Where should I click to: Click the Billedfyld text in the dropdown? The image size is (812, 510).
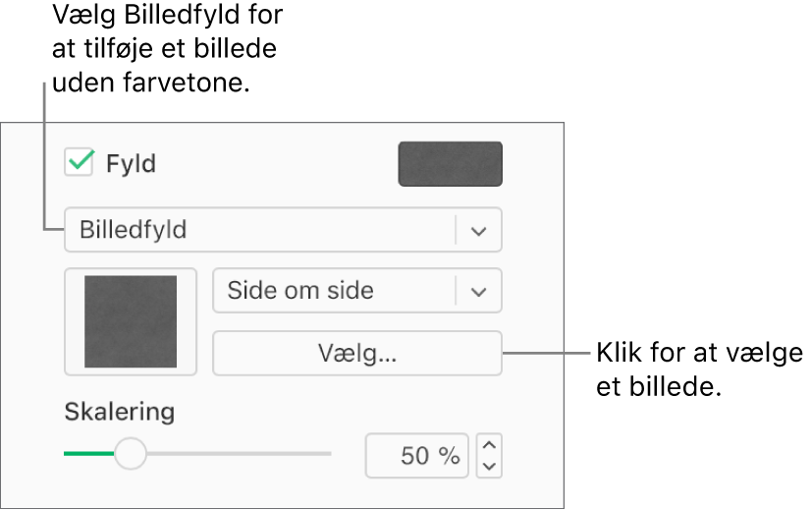pyautogui.click(x=133, y=231)
